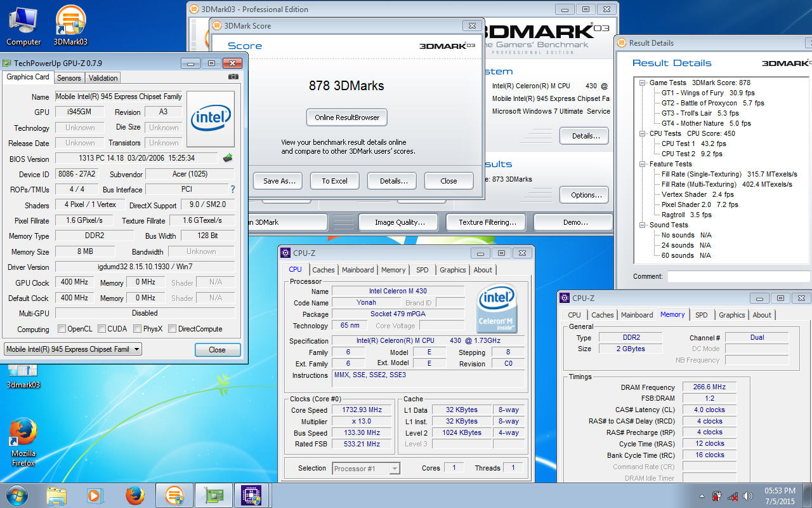Enable the OpenCL checkbox
The width and height of the screenshot is (812, 508).
(x=62, y=329)
